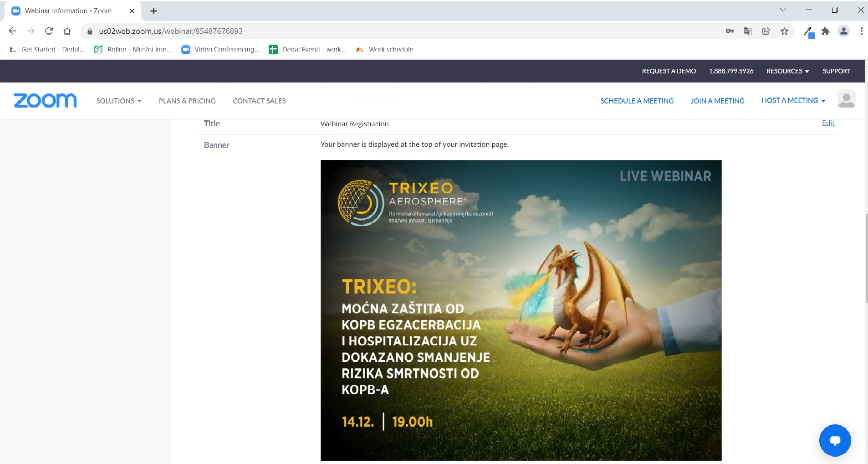Open Plans & Pricing
The image size is (868, 464).
pos(187,101)
